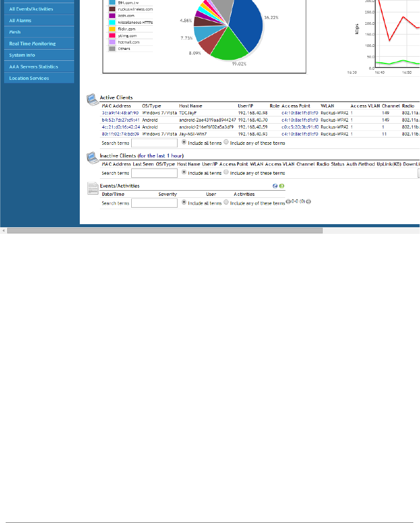The width and height of the screenshot is (420, 523).
Task: Click OS/Type header in Active Clients
Action: pyautogui.click(x=151, y=106)
